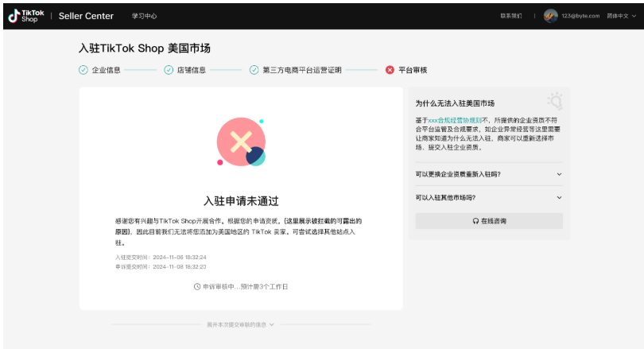Click the Seller Center title
This screenshot has height=349, width=644.
click(86, 16)
